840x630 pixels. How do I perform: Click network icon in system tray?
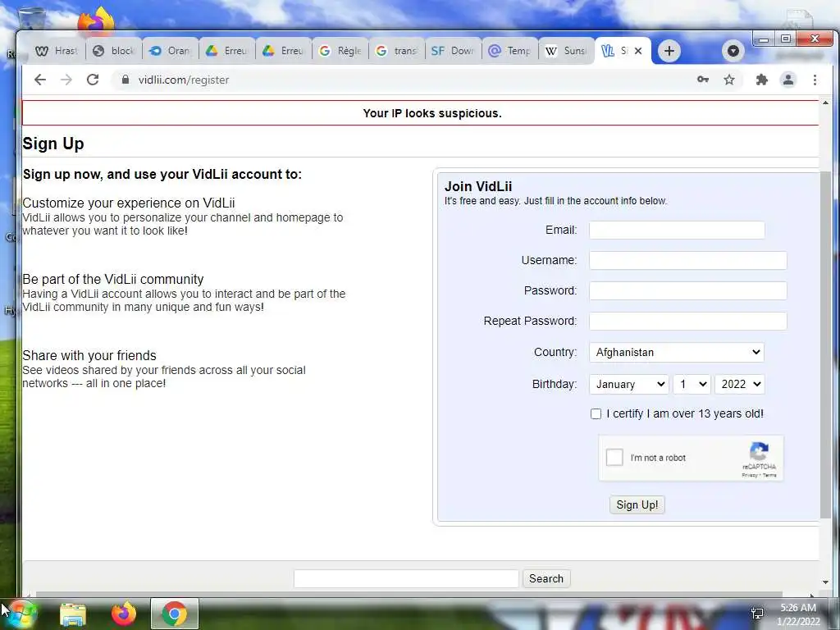[757, 614]
